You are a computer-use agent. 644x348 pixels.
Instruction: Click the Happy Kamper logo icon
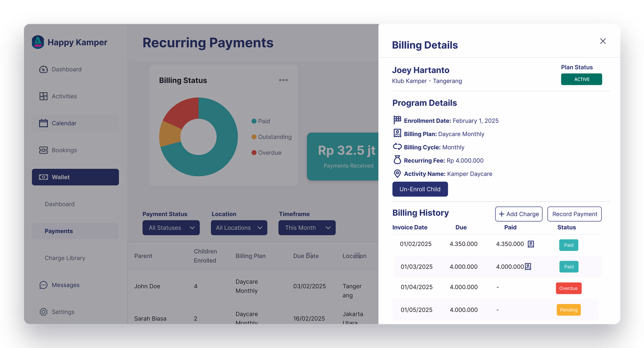click(x=38, y=42)
